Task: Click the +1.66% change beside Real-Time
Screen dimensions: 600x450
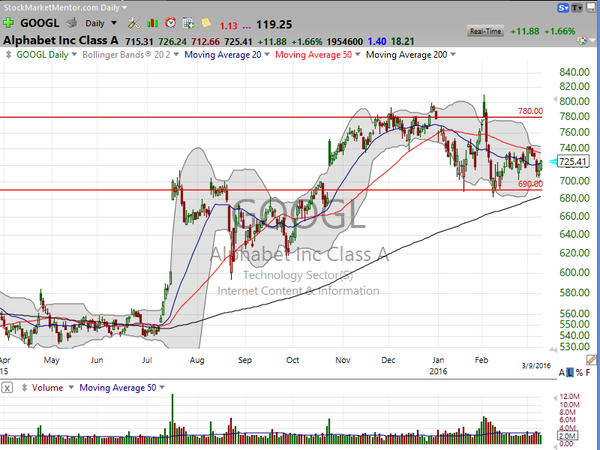Action: [x=560, y=31]
